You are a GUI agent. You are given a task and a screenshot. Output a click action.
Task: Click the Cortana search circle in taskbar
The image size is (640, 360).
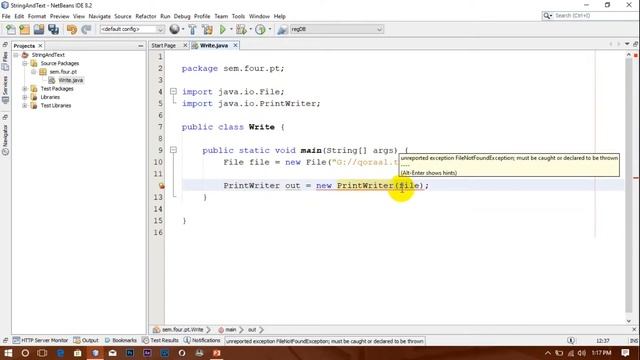coord(25,353)
